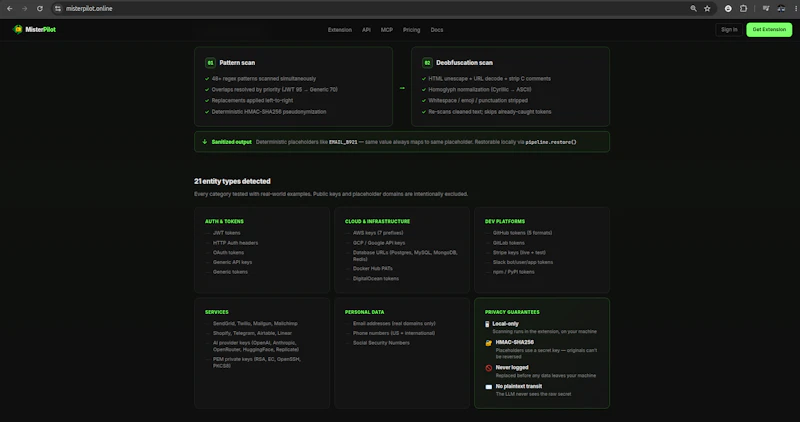
Task: Open site information icon in address bar
Action: pos(58,9)
